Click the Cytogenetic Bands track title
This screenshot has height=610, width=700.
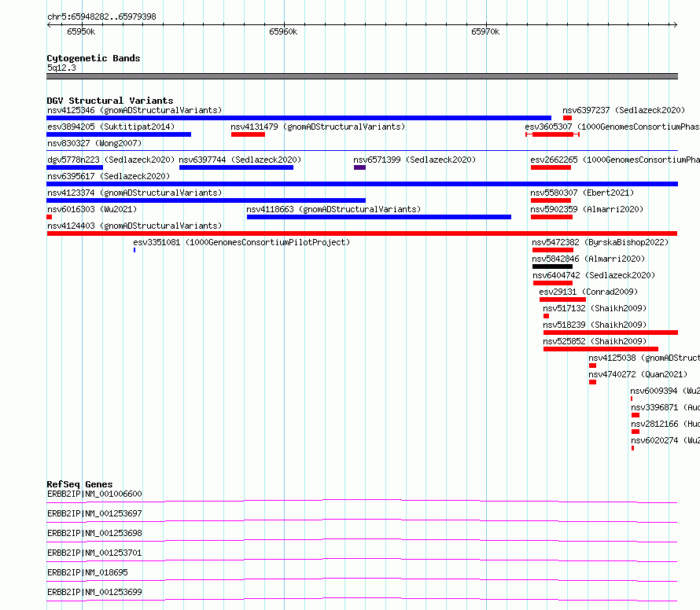[94, 58]
